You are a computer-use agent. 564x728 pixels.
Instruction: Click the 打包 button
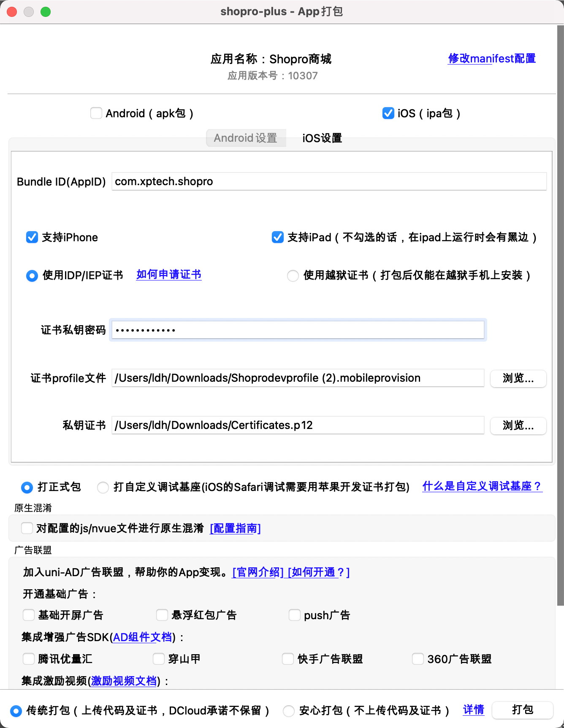pos(523,710)
